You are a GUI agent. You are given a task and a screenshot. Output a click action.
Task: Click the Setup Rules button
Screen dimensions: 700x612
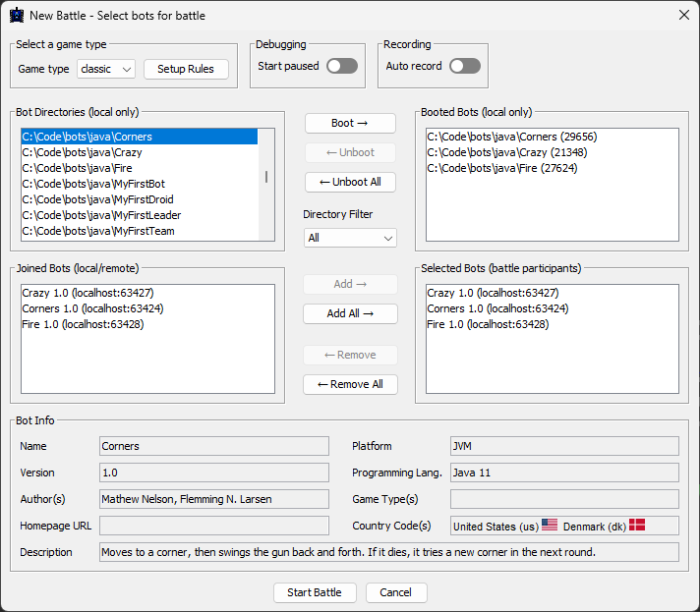tap(186, 69)
